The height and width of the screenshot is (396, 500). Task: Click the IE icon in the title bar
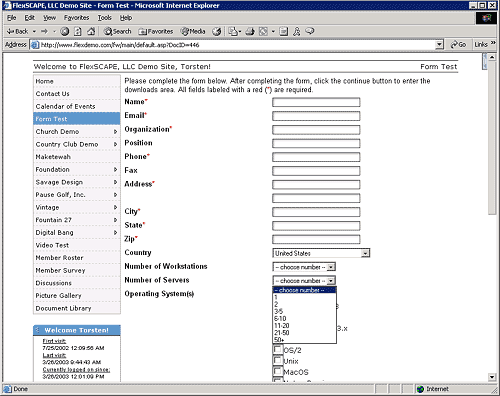pyautogui.click(x=7, y=6)
